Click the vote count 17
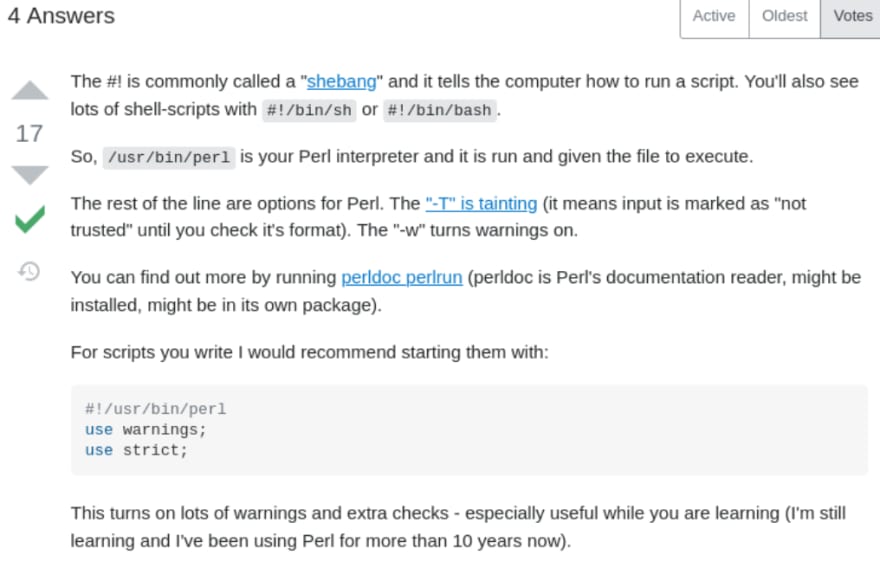880x568 pixels. (29, 134)
